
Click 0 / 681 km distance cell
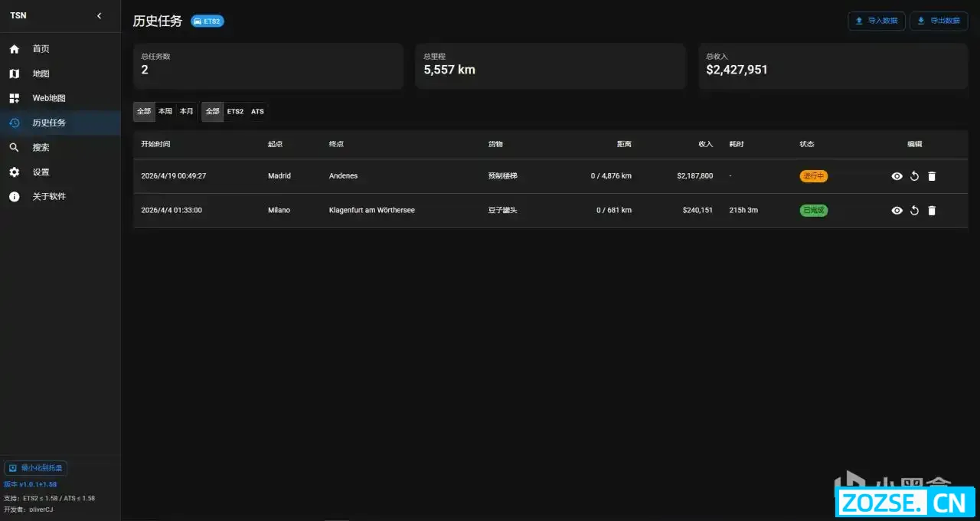[x=614, y=210]
